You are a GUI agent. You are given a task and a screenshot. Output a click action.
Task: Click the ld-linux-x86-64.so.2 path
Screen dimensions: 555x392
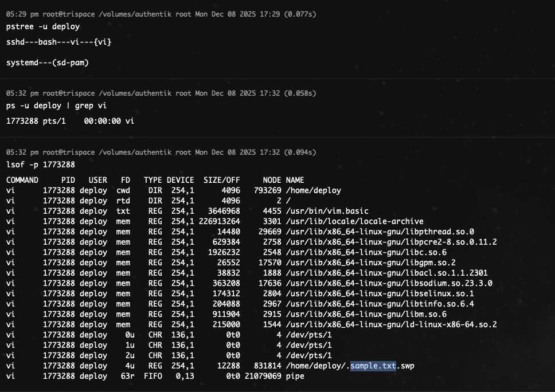[391, 324]
